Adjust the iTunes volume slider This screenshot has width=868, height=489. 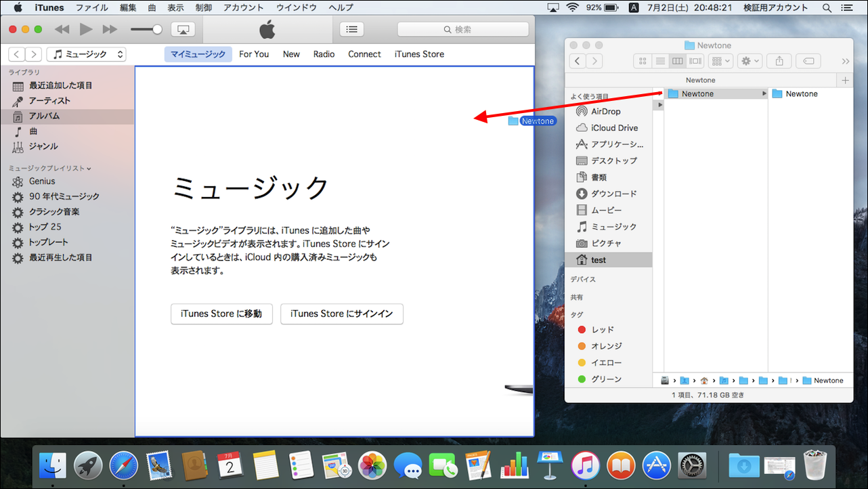[146, 30]
